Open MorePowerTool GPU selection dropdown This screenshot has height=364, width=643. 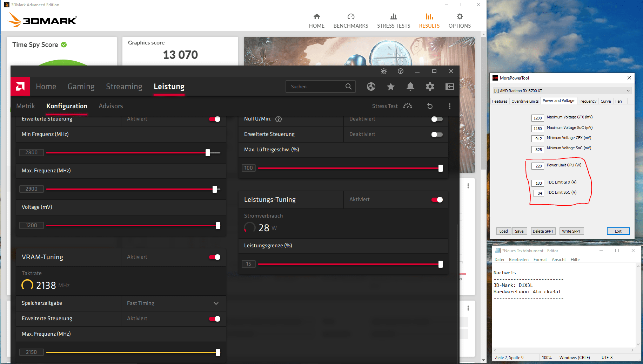pyautogui.click(x=562, y=90)
